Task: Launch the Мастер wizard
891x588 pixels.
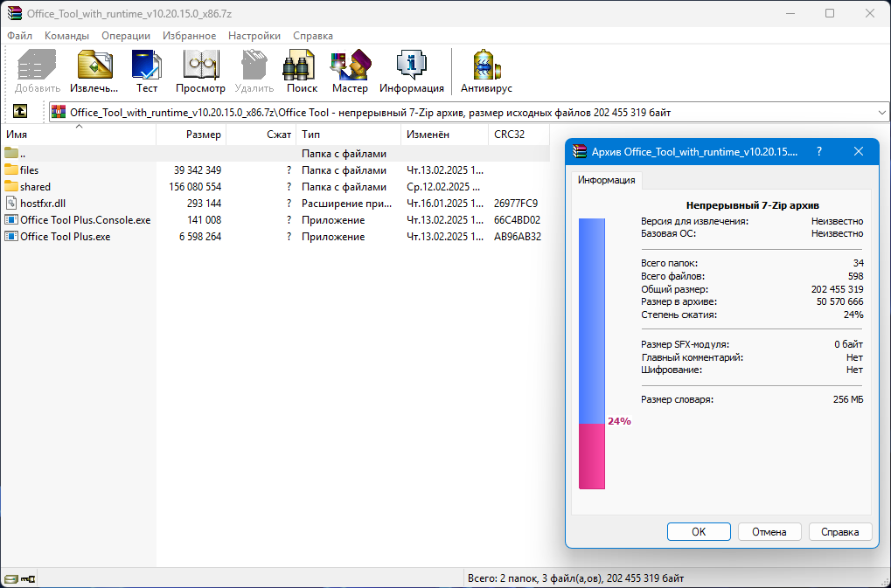Action: click(x=350, y=71)
